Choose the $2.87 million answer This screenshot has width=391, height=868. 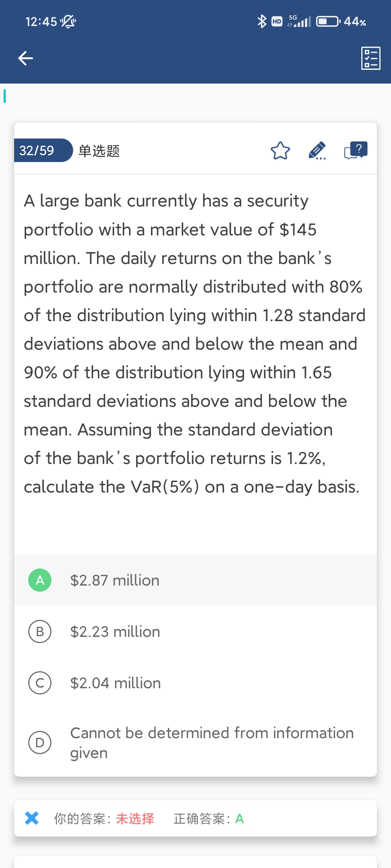tap(115, 580)
